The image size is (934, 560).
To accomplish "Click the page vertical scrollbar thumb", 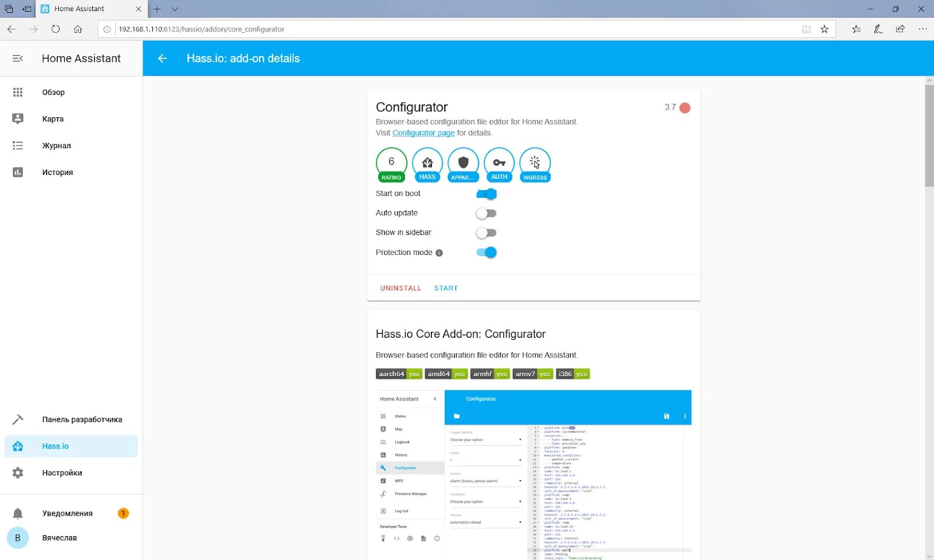I will pos(929,135).
